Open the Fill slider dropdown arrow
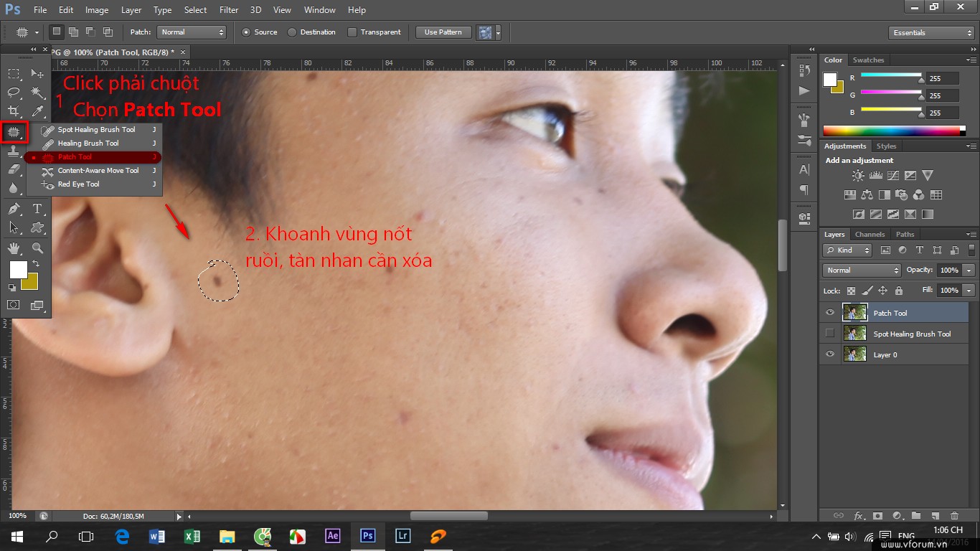 tap(969, 291)
